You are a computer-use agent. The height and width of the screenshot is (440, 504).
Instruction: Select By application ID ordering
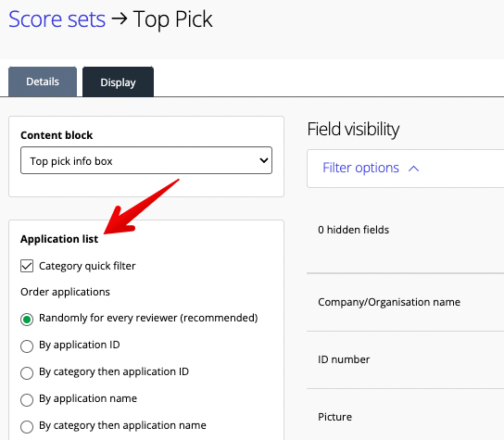coord(27,346)
